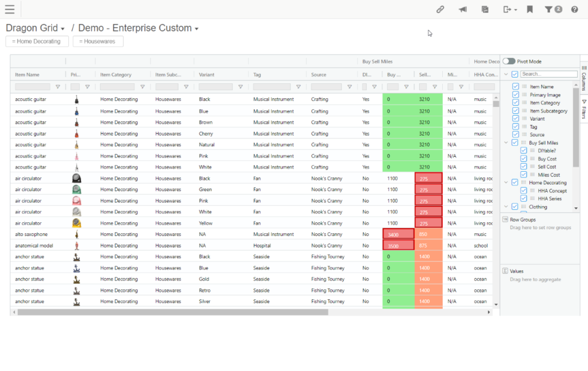Open the announcements megaphone icon

(463, 9)
